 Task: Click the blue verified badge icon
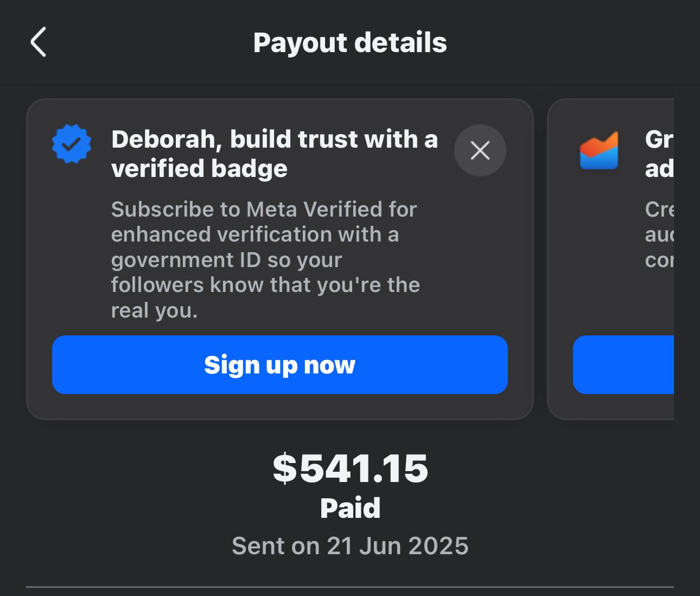(x=72, y=144)
